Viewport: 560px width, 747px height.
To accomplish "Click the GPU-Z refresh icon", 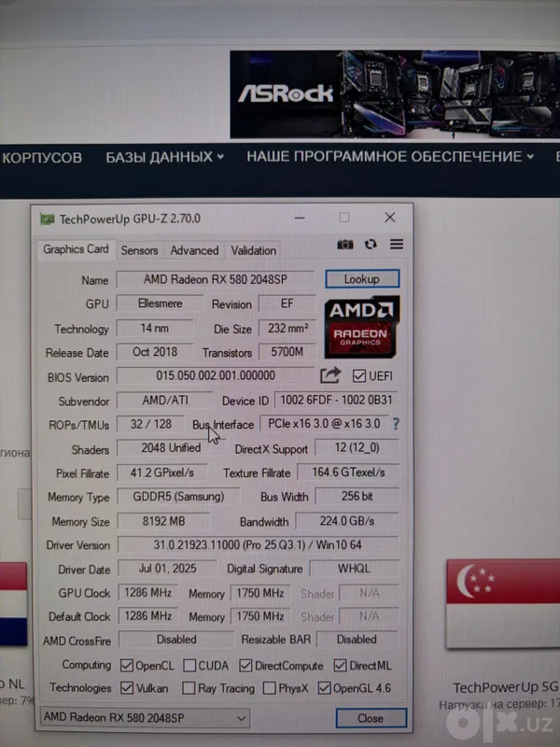I will pos(371,245).
